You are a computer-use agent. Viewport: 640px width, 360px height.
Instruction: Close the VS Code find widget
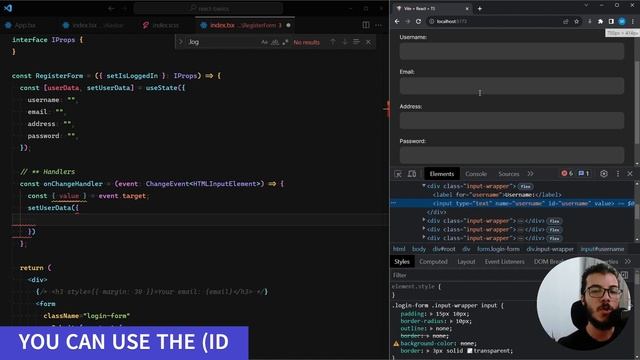368,42
